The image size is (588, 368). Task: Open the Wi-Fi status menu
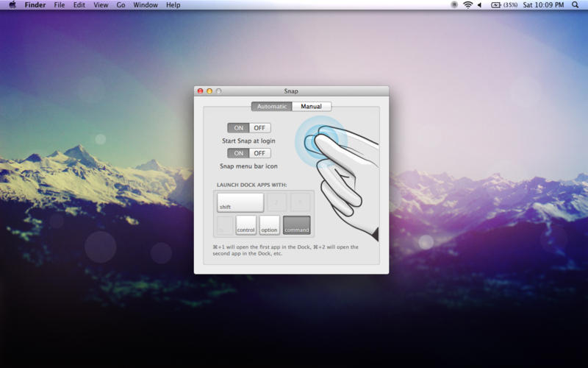tap(467, 5)
